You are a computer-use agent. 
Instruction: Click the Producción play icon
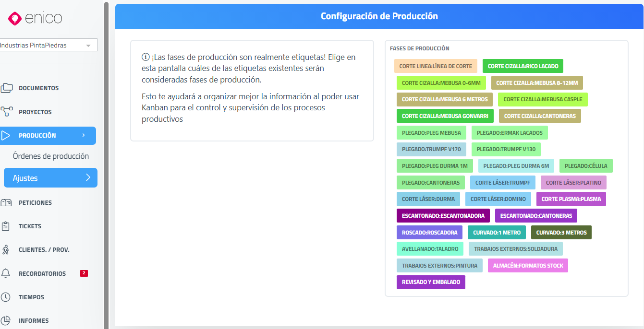click(6, 136)
